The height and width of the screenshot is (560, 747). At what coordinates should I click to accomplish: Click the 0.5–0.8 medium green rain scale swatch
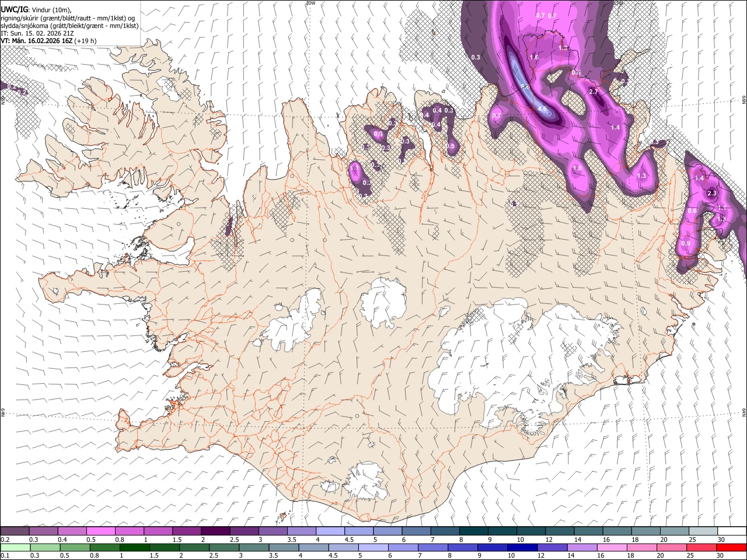[x=75, y=547]
